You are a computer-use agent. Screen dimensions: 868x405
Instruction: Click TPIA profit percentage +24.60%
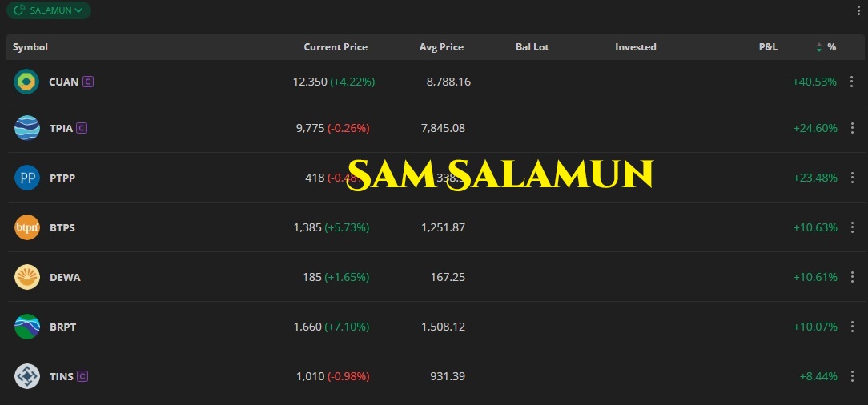pos(815,128)
